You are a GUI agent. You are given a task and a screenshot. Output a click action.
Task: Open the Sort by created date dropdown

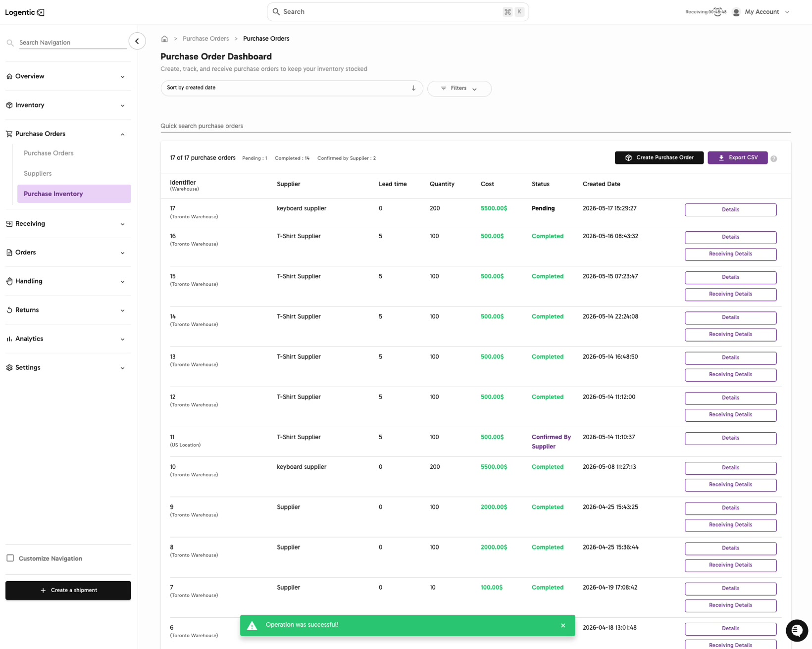(x=292, y=88)
